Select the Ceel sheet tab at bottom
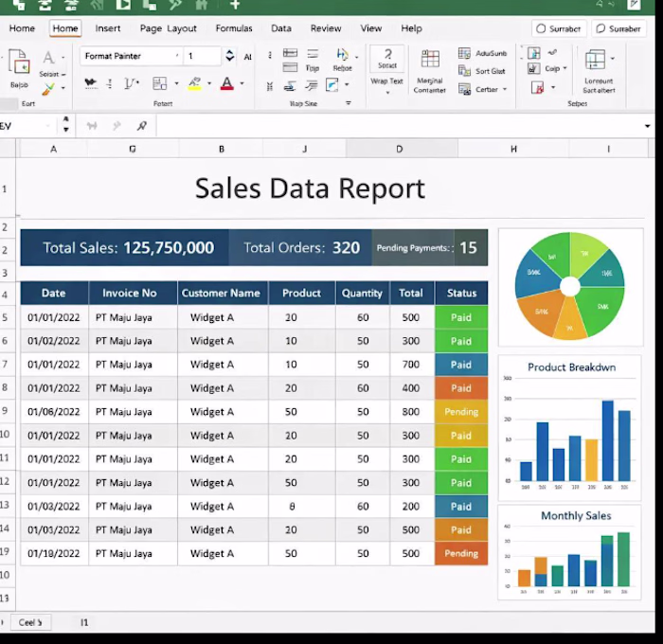The image size is (663, 644). tap(30, 622)
